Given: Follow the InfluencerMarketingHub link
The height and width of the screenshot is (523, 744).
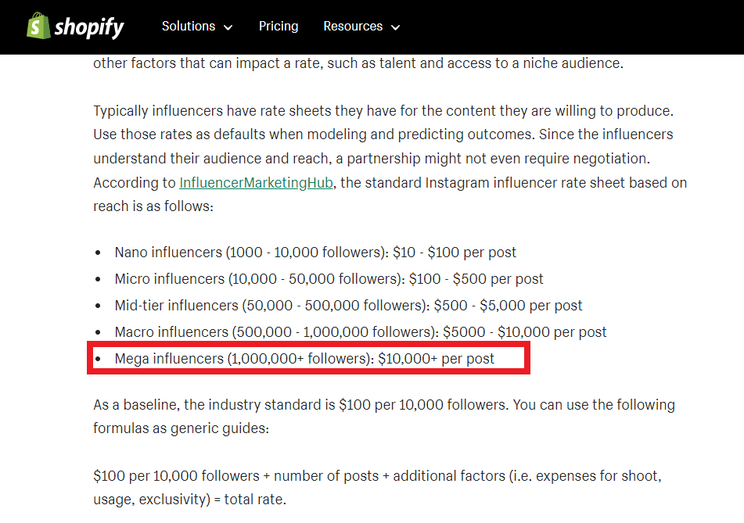Looking at the screenshot, I should tap(256, 183).
